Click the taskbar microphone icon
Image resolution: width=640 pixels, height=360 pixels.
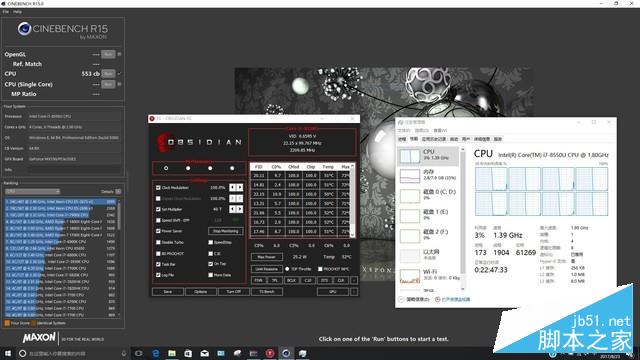click(x=124, y=353)
